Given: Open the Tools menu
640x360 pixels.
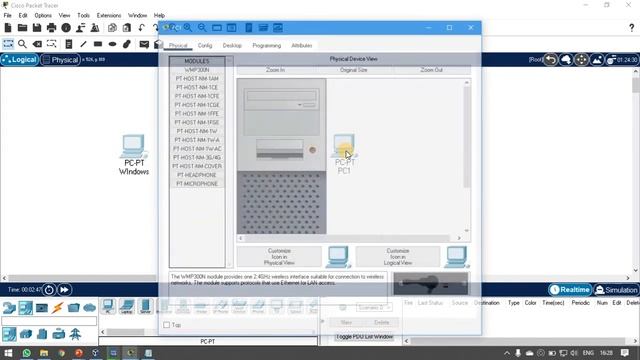Looking at the screenshot, I should point(83,15).
